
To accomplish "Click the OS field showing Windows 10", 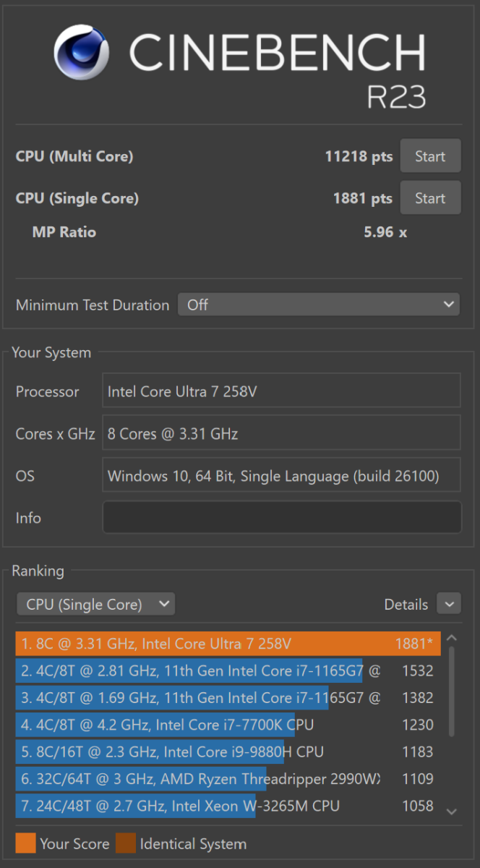I will (x=282, y=475).
